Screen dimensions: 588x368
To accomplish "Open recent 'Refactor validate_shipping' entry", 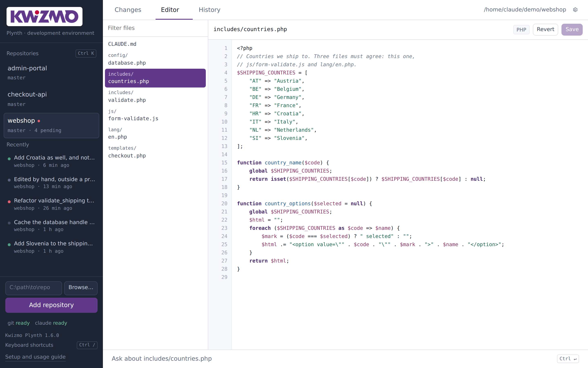I will tap(51, 204).
